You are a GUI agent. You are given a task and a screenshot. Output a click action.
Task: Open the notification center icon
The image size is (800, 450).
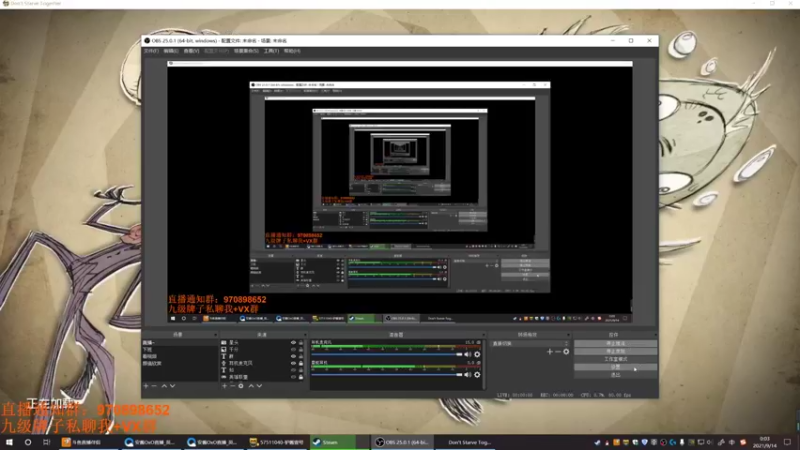(x=787, y=442)
